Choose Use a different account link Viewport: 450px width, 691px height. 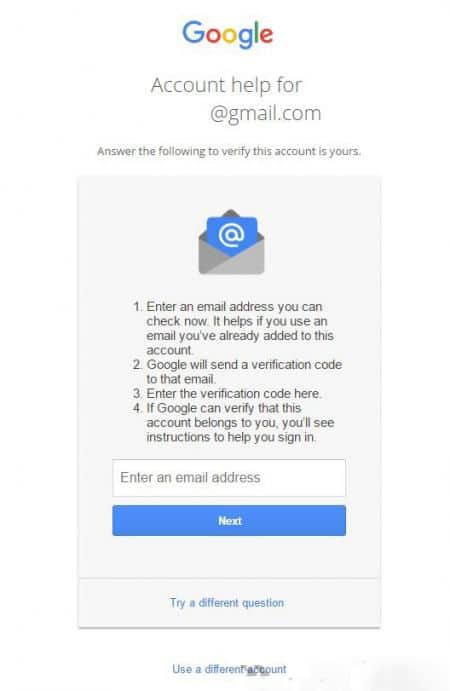point(229,669)
